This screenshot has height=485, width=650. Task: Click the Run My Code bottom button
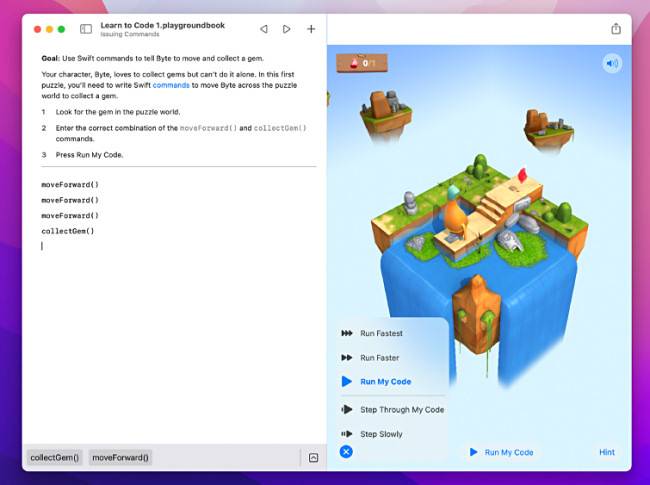pyautogui.click(x=501, y=452)
